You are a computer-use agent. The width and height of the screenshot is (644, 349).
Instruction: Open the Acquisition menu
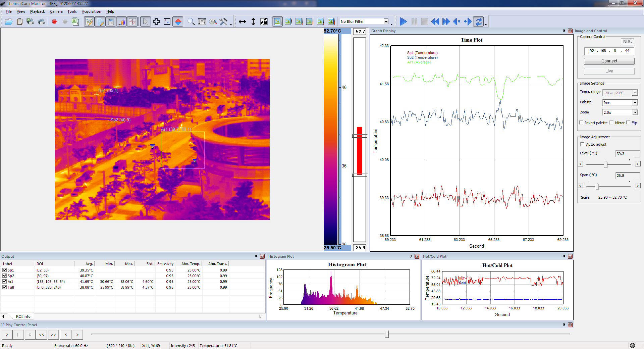tap(91, 11)
